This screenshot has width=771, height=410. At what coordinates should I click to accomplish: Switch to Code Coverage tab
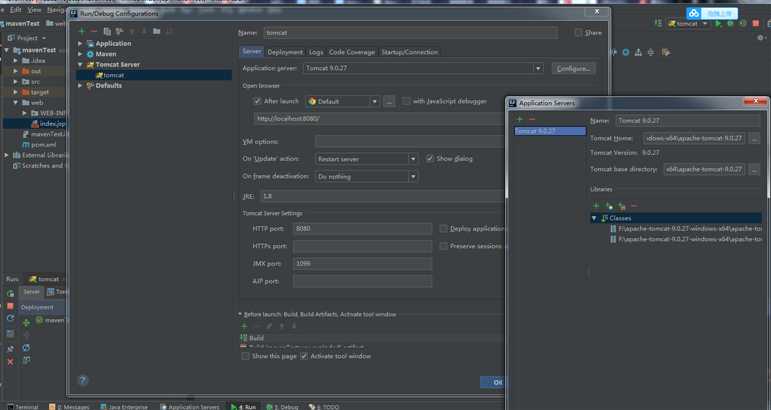point(352,52)
